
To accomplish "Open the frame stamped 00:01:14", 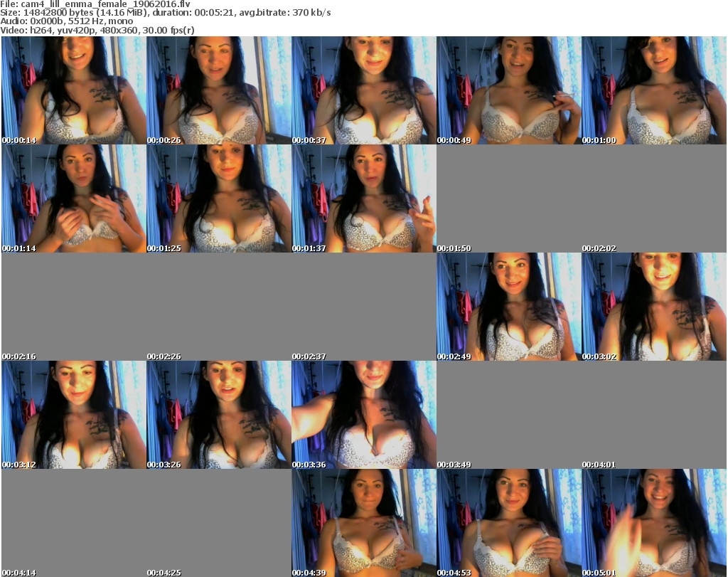I will [74, 198].
